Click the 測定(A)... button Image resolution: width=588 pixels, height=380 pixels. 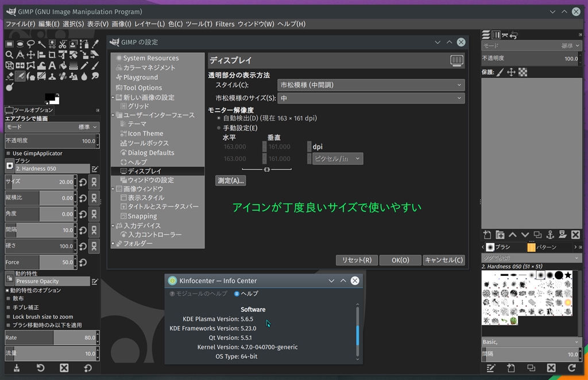click(231, 181)
